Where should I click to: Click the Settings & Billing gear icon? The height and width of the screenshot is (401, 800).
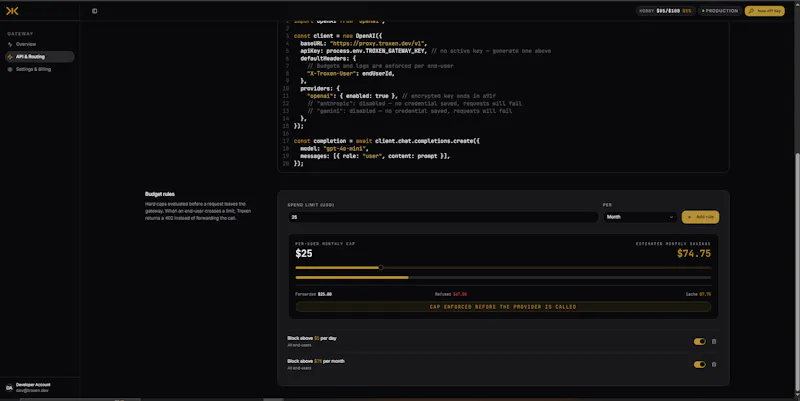(10, 69)
